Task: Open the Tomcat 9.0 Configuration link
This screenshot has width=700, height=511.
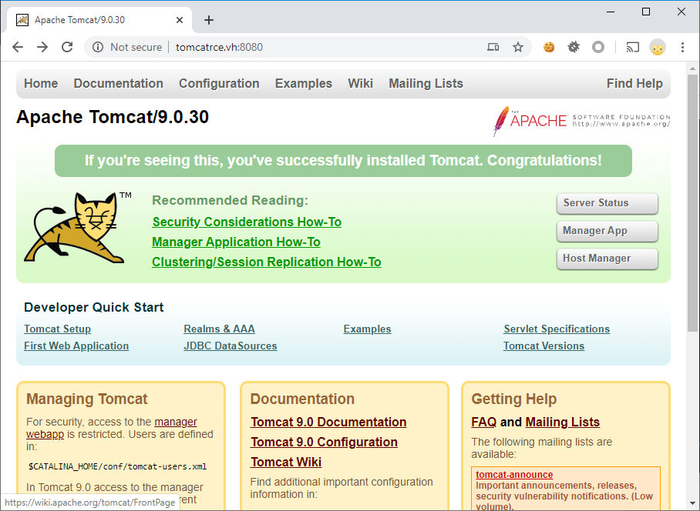Action: point(324,442)
